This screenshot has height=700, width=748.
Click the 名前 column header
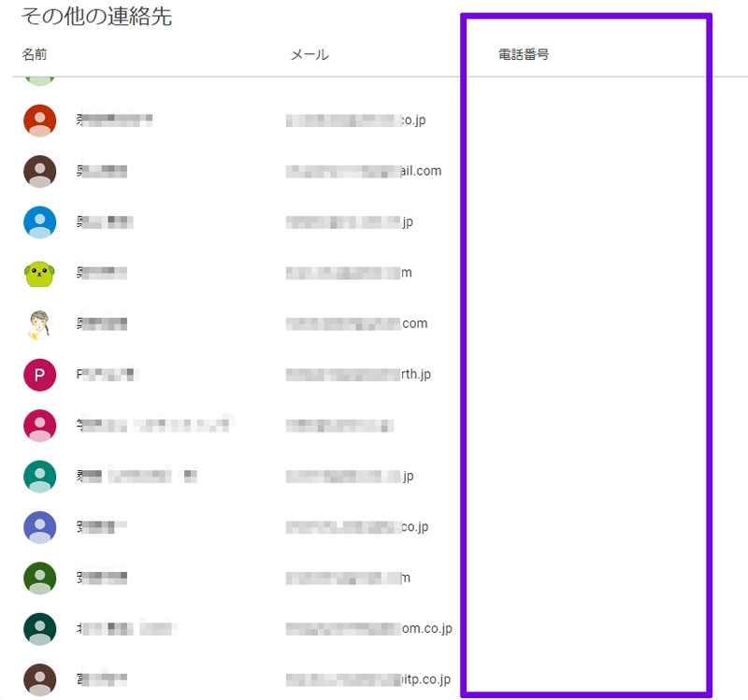click(x=35, y=54)
